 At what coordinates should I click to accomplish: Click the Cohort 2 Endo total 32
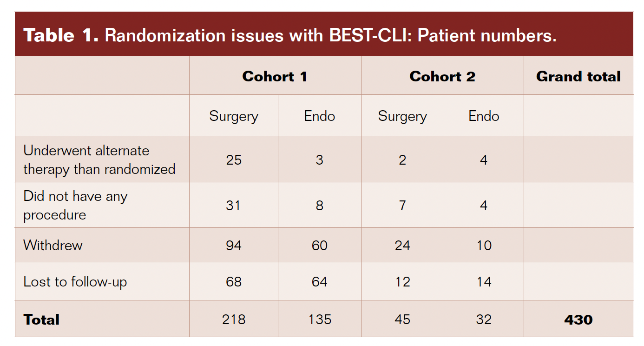pyautogui.click(x=484, y=319)
